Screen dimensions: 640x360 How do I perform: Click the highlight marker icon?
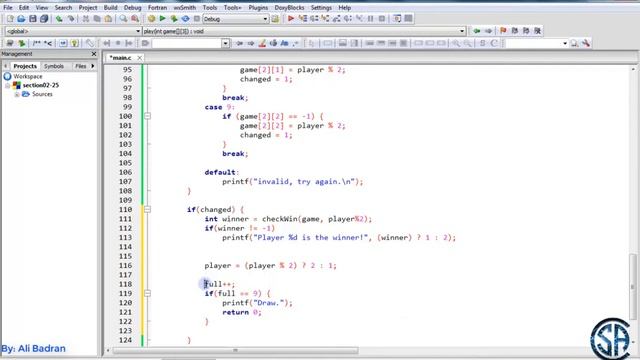pos(262,43)
